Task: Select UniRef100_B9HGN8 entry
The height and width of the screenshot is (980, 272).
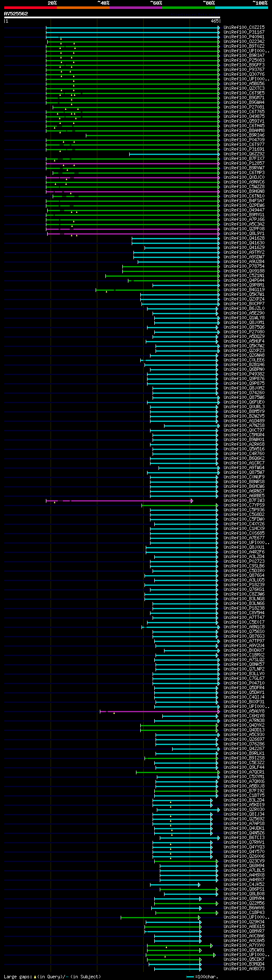Action: point(244,192)
